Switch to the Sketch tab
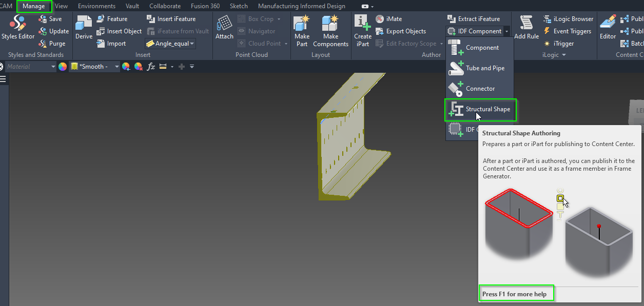Image resolution: width=644 pixels, height=306 pixels. (239, 6)
